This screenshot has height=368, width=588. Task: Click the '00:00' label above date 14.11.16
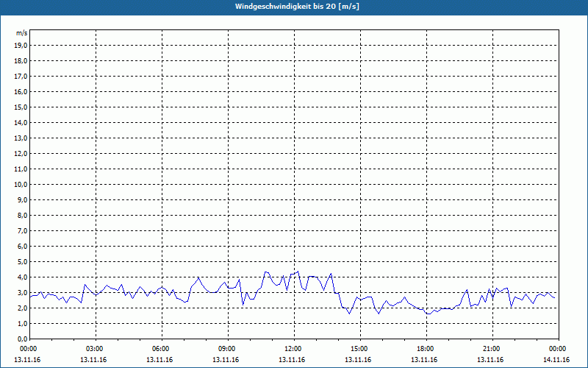[x=559, y=349]
